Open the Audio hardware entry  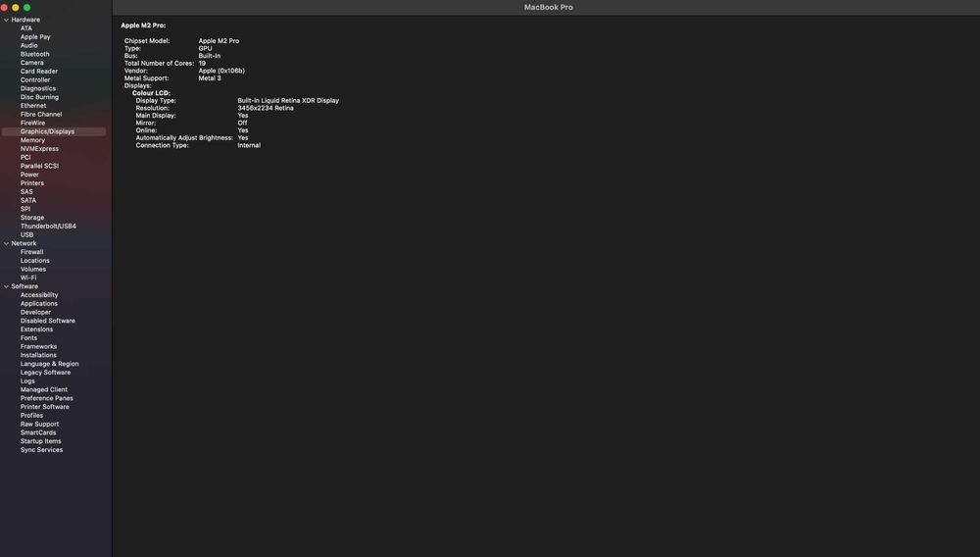pyautogui.click(x=28, y=46)
